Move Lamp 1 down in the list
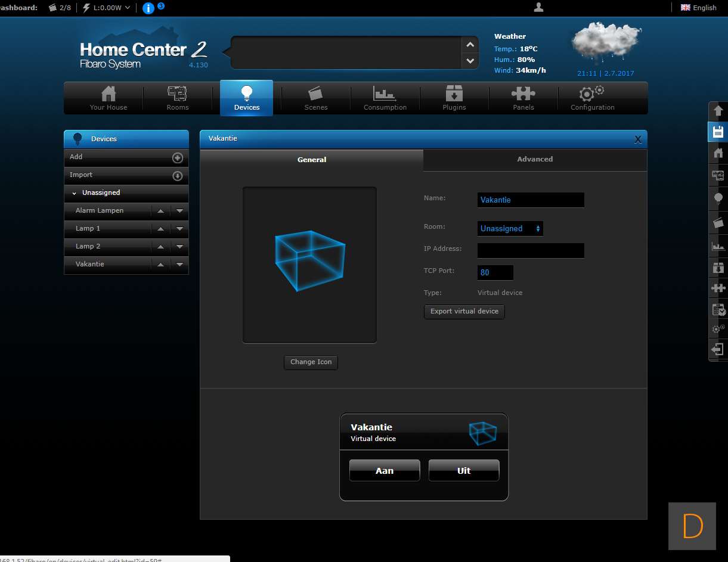Image resolution: width=728 pixels, height=562 pixels. tap(179, 229)
